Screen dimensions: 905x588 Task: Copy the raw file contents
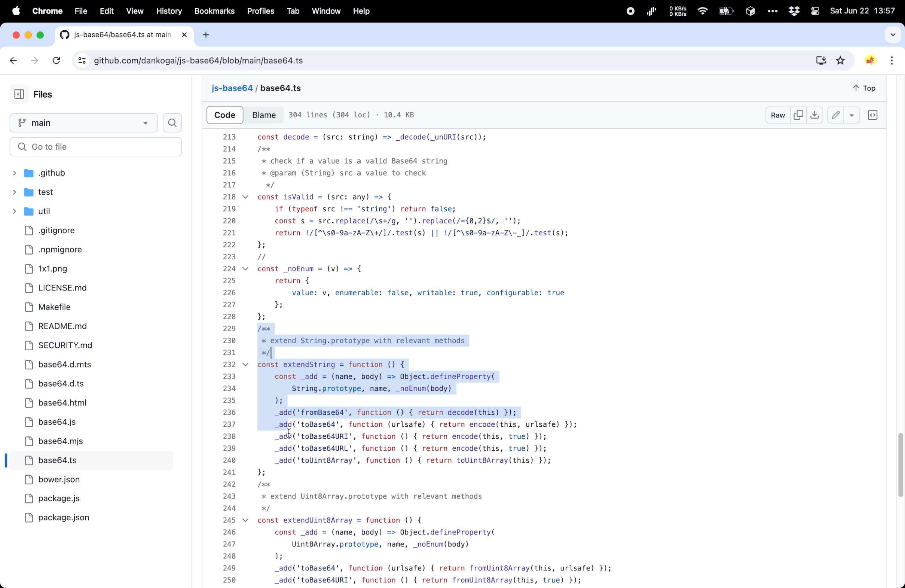pyautogui.click(x=799, y=115)
